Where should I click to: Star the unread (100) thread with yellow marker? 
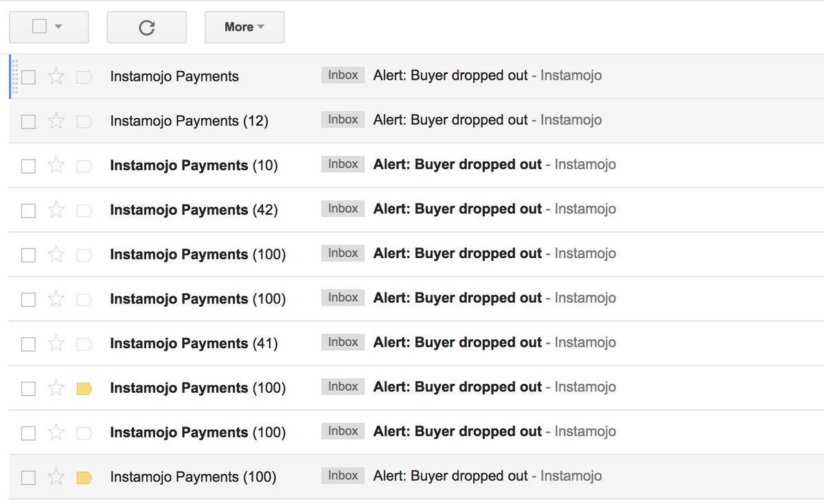(56, 388)
